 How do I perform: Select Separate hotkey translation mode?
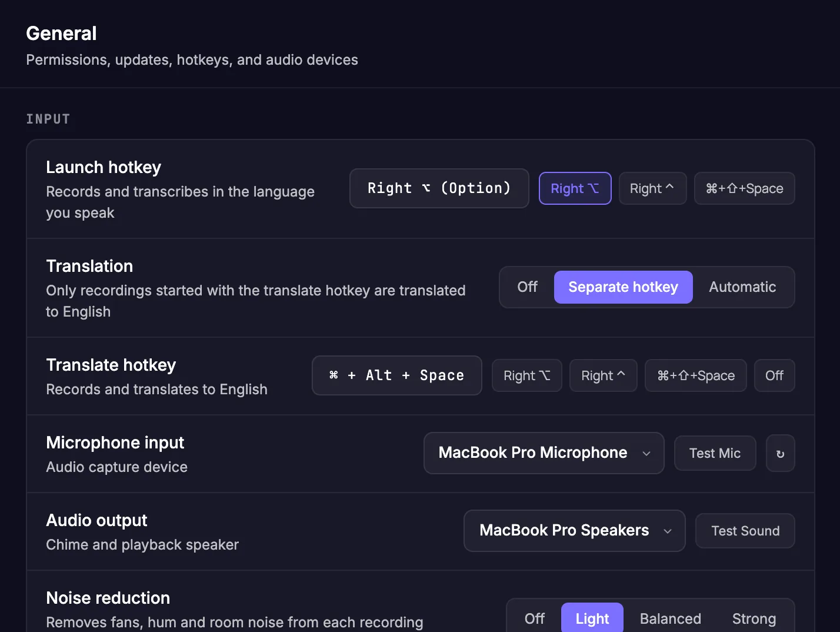(x=623, y=287)
